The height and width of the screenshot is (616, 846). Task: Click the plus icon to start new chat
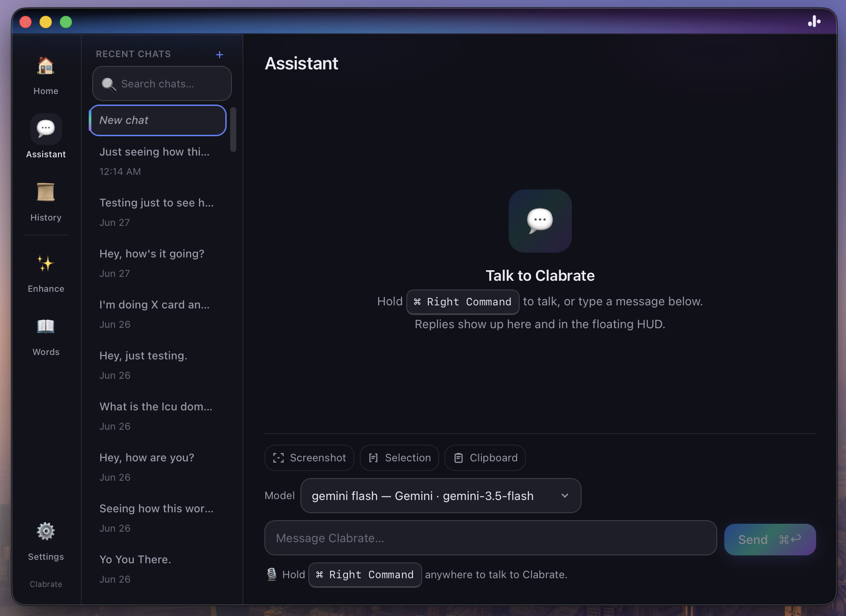pos(220,54)
